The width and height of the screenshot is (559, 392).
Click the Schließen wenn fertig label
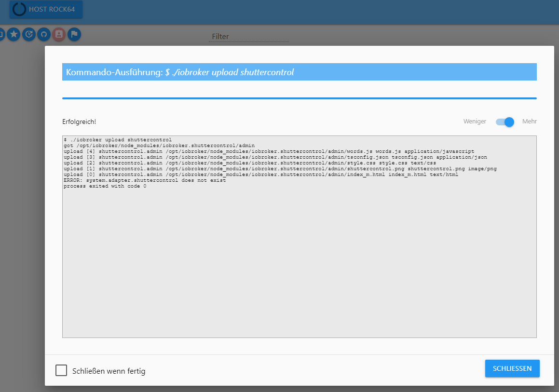point(109,371)
